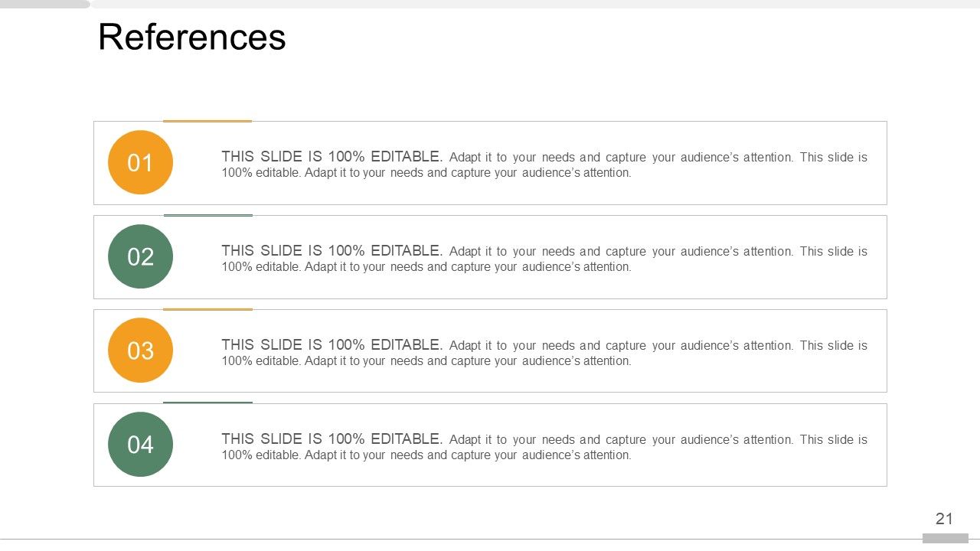Select the orange 01 circle
Viewport: 980px width, 551px height.
[140, 162]
